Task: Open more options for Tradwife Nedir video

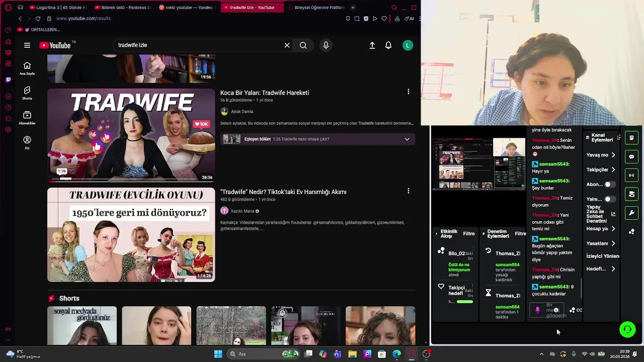Action: click(409, 191)
